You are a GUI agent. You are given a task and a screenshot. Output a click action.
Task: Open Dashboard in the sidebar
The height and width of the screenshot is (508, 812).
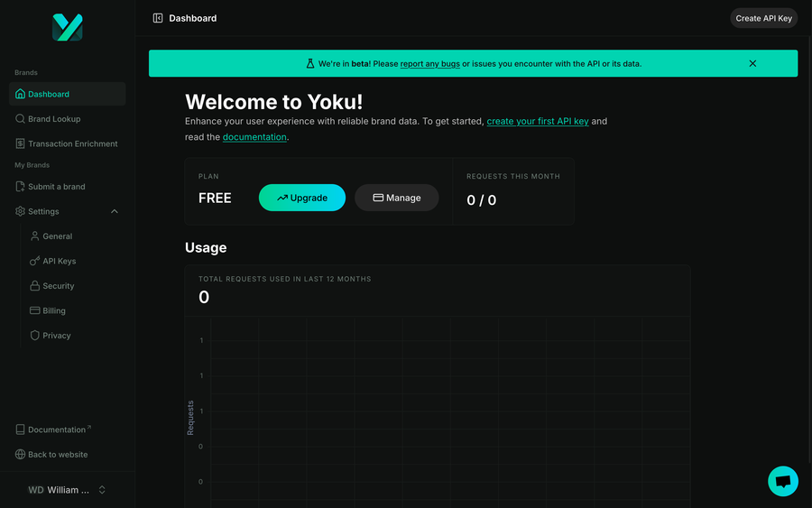point(68,94)
